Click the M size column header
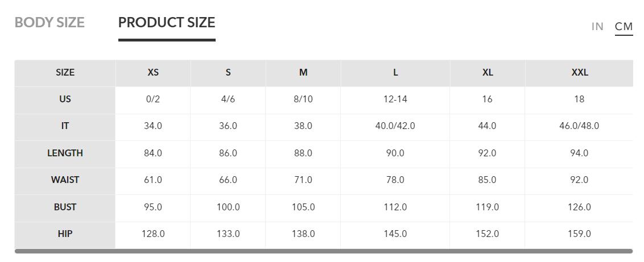Screen dimensions: 644x262 pyautogui.click(x=303, y=73)
